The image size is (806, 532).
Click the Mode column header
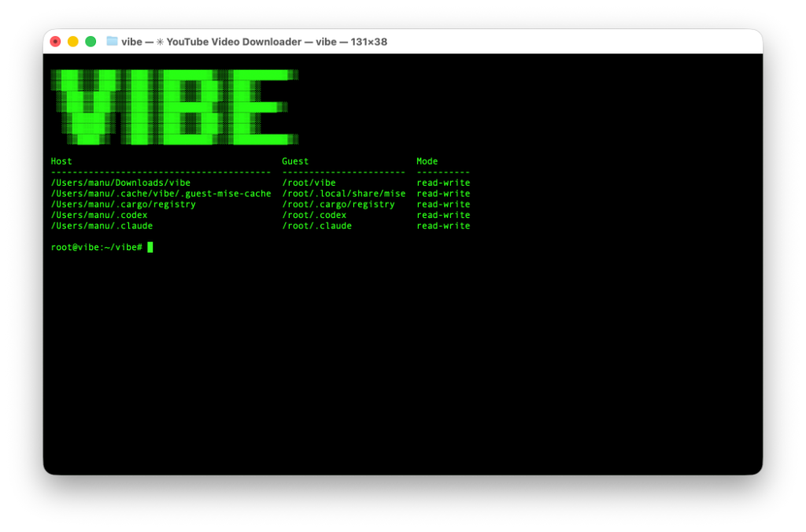(x=427, y=161)
